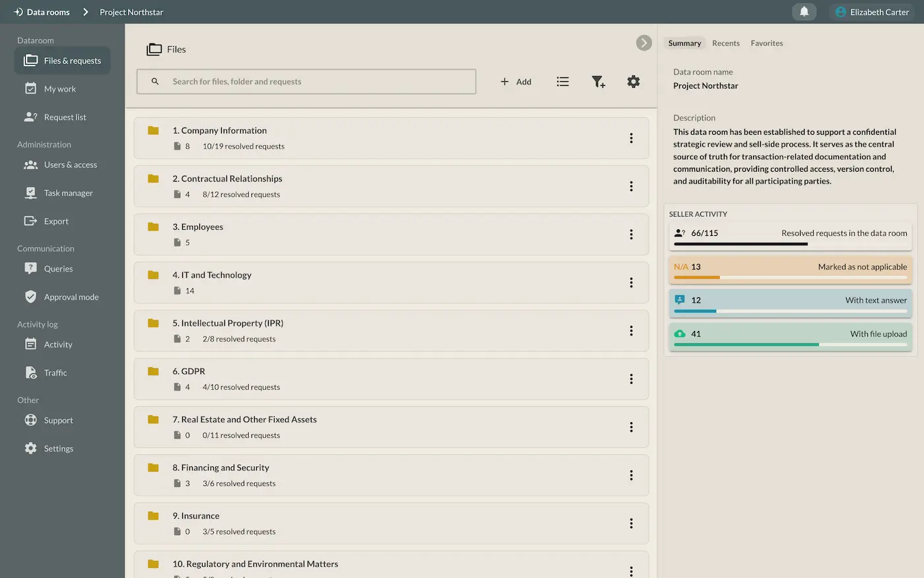Click the Files header folder icon
Viewport: 924px width, 578px height.
(154, 49)
